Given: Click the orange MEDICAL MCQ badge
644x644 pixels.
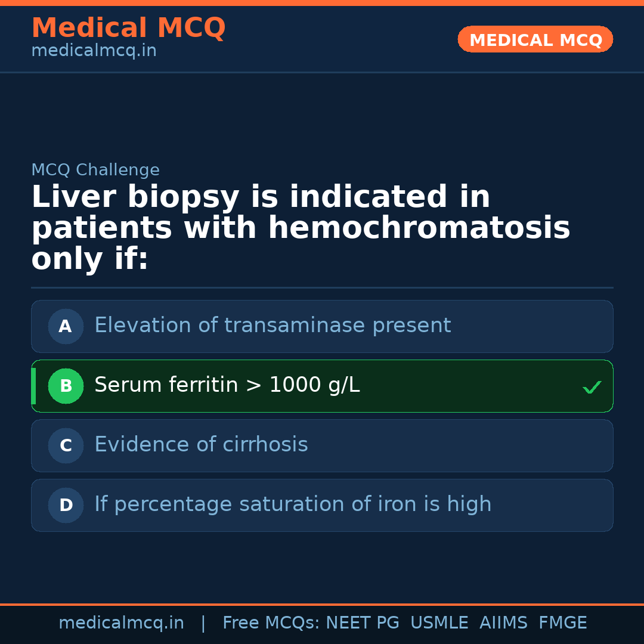Looking at the screenshot, I should (x=535, y=39).
